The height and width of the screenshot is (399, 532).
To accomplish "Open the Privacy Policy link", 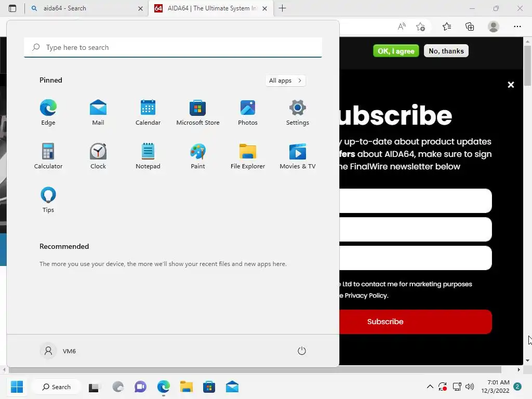I will tap(366, 296).
